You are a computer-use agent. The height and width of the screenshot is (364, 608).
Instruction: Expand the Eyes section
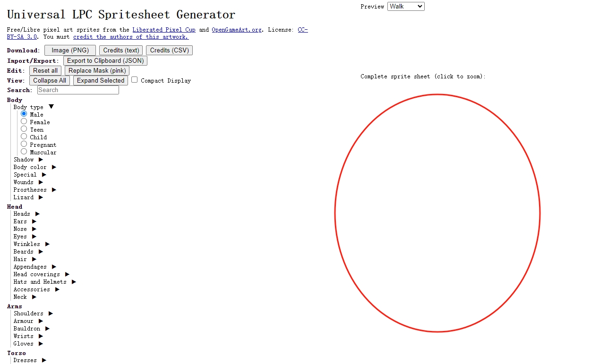coord(25,237)
